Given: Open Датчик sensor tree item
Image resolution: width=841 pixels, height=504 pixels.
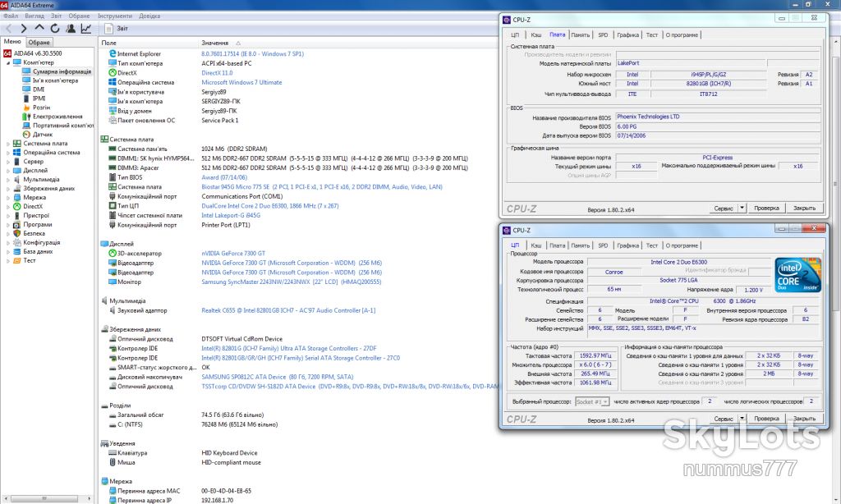Looking at the screenshot, I should tap(43, 135).
